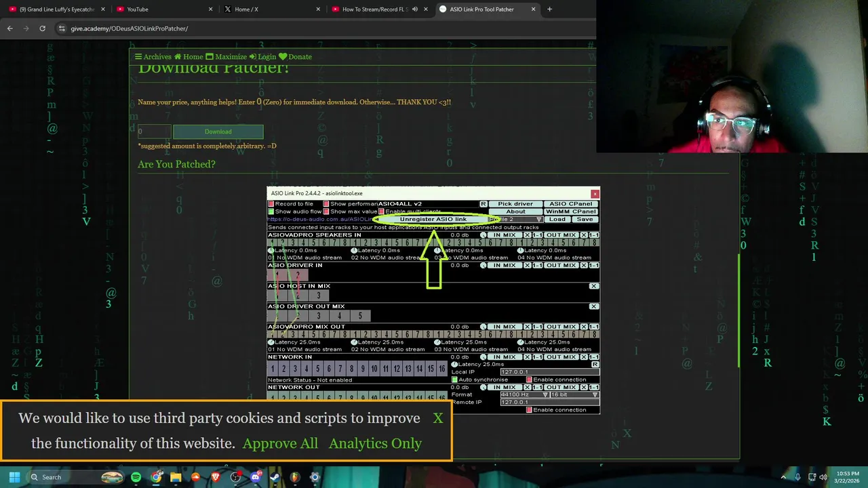Dismiss the cookie banner with X
Viewport: 868px width, 488px height.
tap(438, 418)
